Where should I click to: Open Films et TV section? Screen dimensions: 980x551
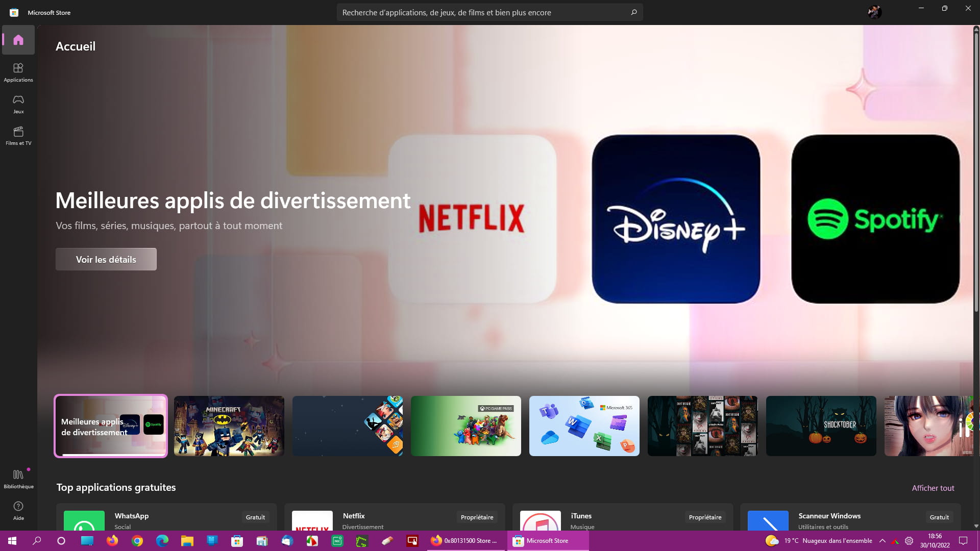[18, 136]
